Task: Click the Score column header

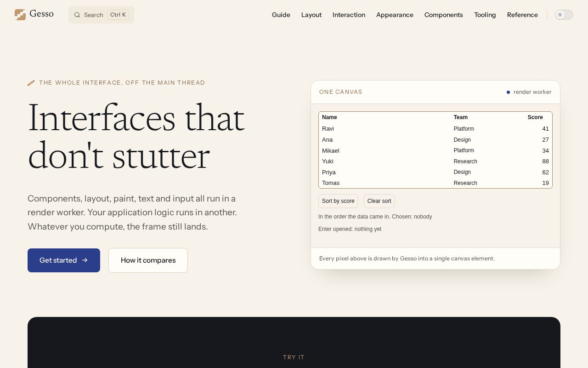Action: tap(535, 117)
